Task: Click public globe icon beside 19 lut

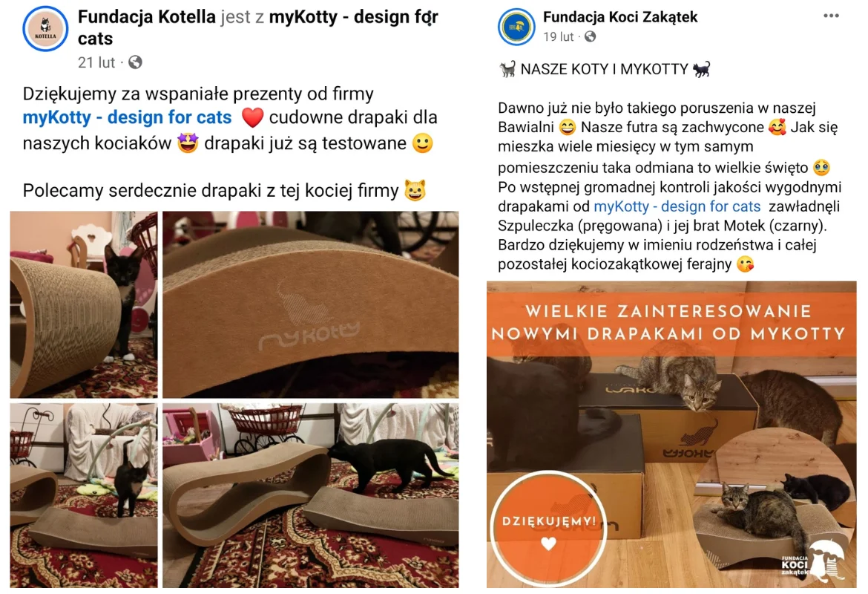Action: (x=590, y=36)
